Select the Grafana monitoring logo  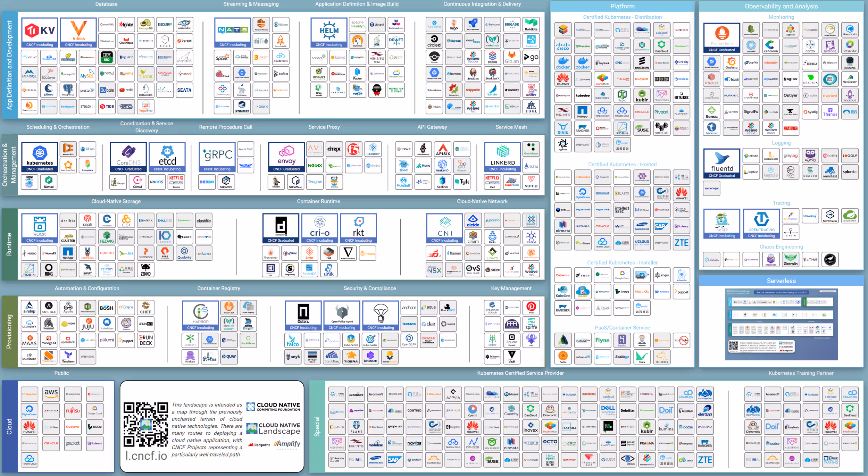732,63
